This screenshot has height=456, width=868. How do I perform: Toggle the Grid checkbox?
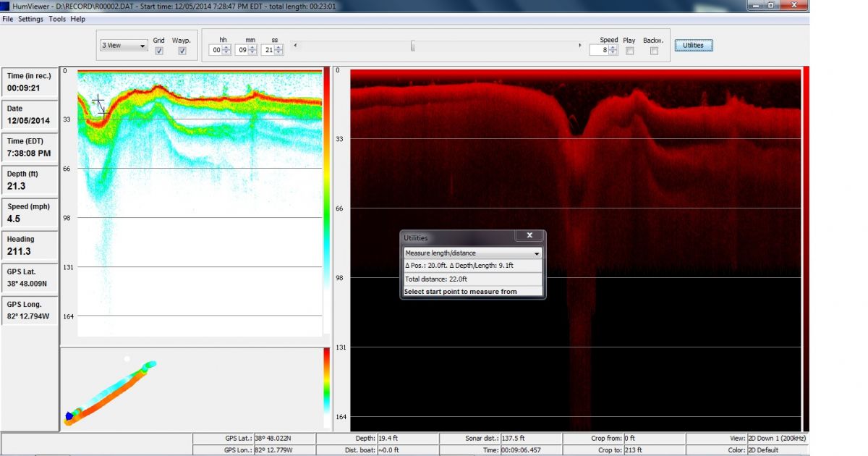159,51
